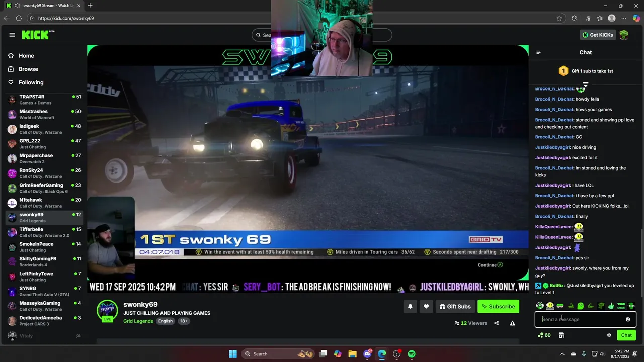Open ladigeek channel in sidebar
Image resolution: width=644 pixels, height=362 pixels.
[x=44, y=129]
